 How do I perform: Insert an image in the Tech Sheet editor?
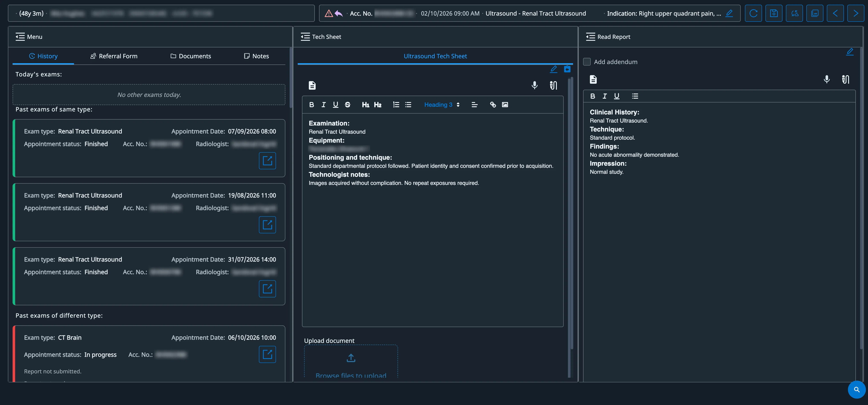click(505, 105)
